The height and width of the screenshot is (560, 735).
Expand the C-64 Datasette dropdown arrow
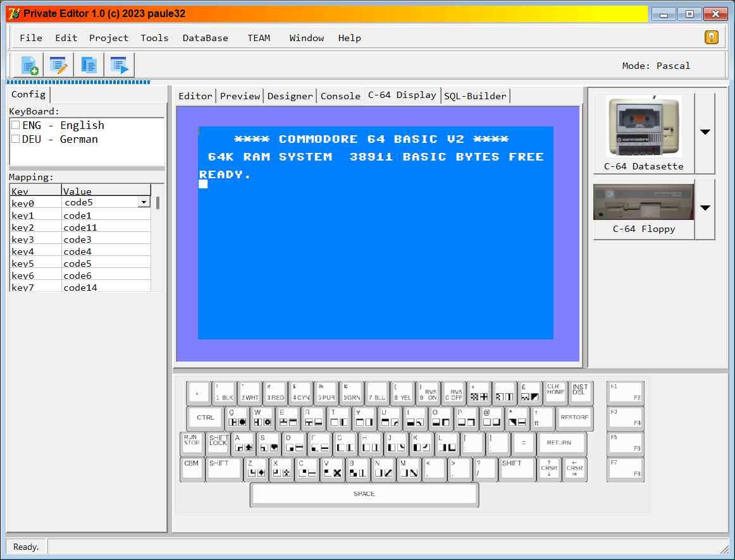point(705,133)
